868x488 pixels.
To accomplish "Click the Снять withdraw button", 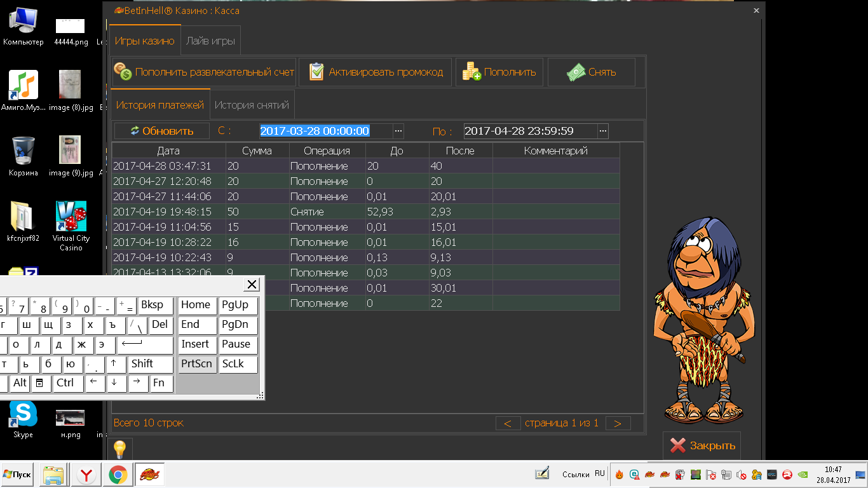I will point(591,72).
